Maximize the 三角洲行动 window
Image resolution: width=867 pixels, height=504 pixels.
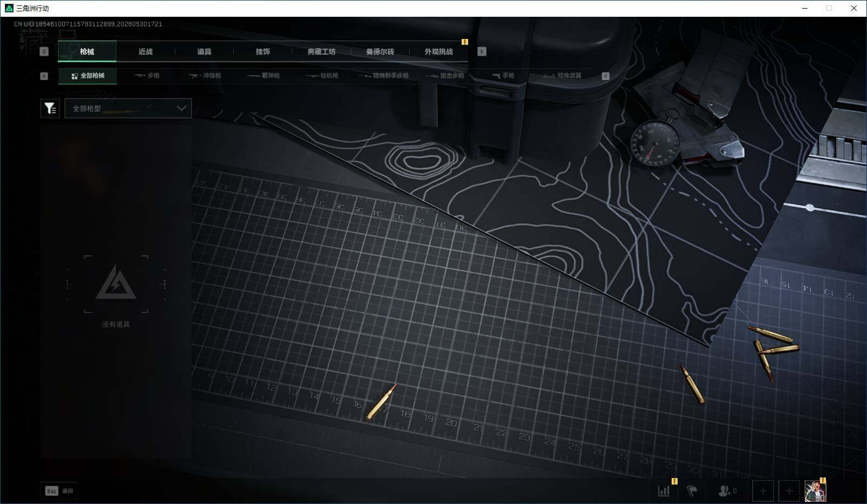[829, 8]
